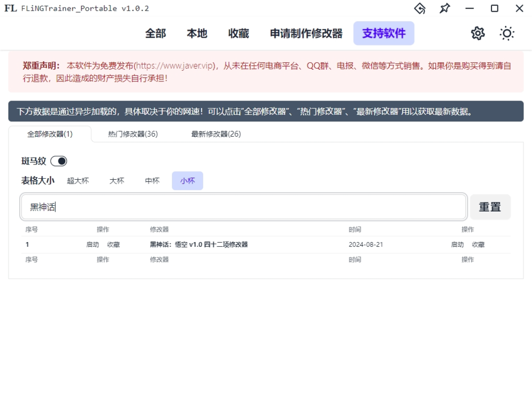Viewport: 532px width, 399px height.
Task: Pin the window using the pin icon
Action: pyautogui.click(x=444, y=9)
